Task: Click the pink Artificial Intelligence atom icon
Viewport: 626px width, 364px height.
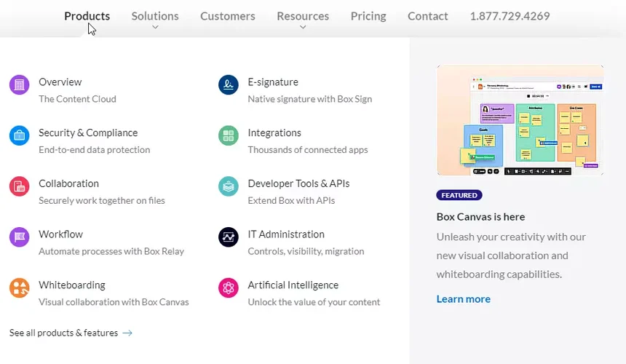Action: (x=229, y=288)
